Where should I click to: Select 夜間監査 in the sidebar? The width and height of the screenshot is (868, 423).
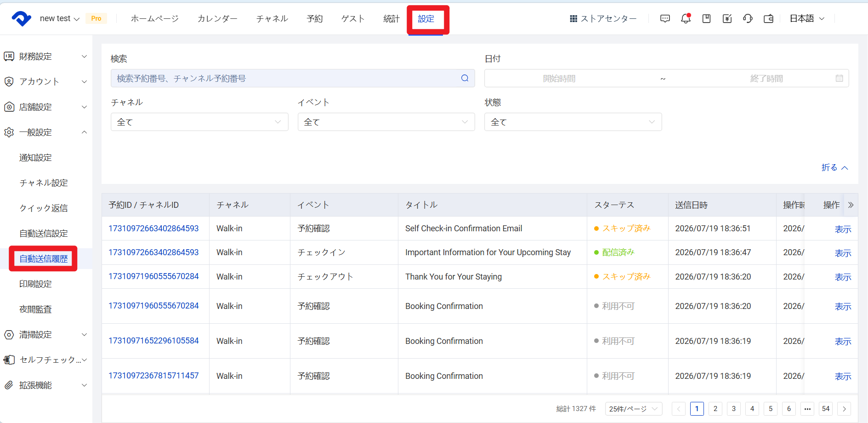35,309
